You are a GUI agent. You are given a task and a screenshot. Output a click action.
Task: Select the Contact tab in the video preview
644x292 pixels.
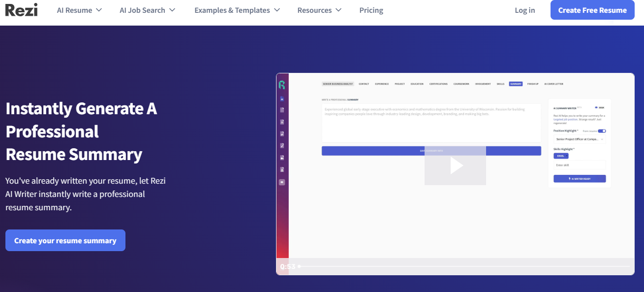point(364,84)
